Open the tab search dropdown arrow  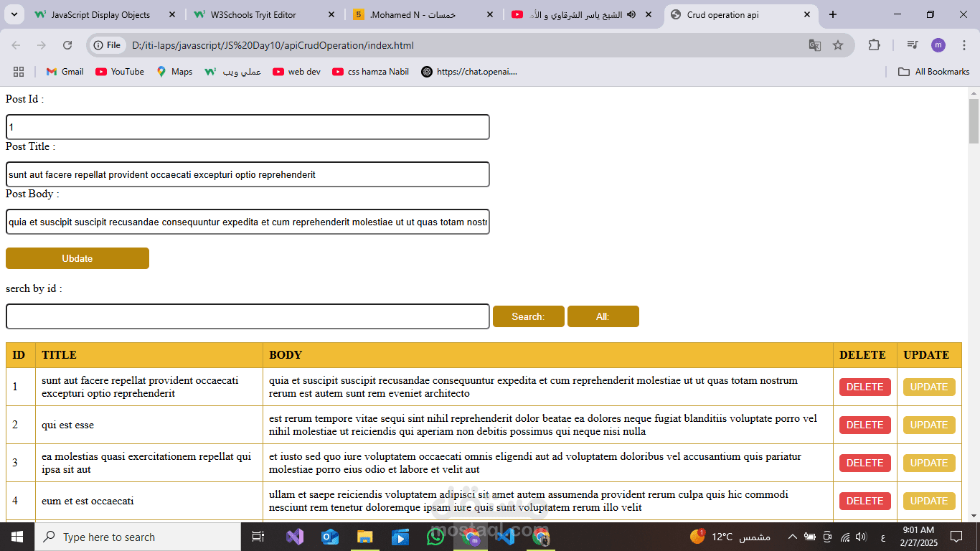tap(13, 14)
